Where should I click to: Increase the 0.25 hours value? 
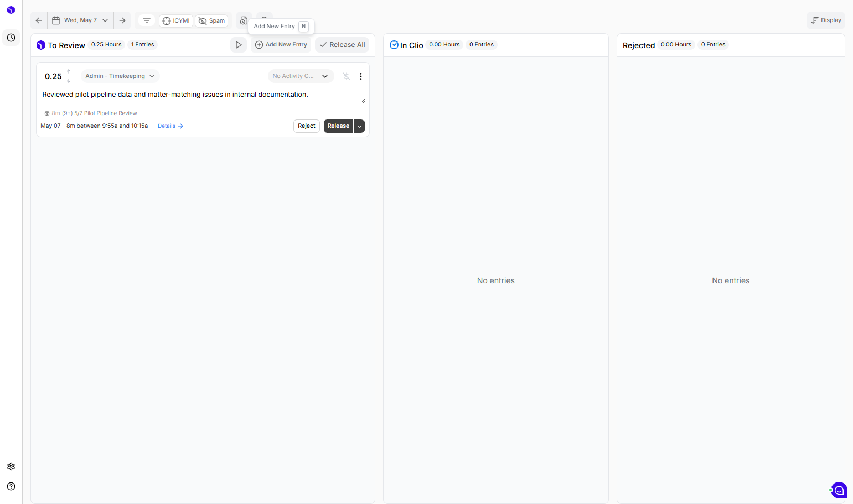(69, 71)
